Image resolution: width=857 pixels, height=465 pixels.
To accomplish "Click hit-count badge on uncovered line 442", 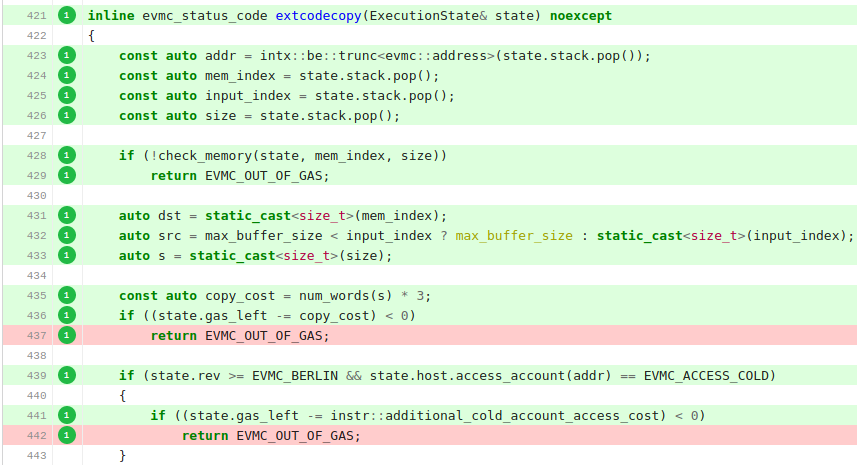I will (x=67, y=435).
